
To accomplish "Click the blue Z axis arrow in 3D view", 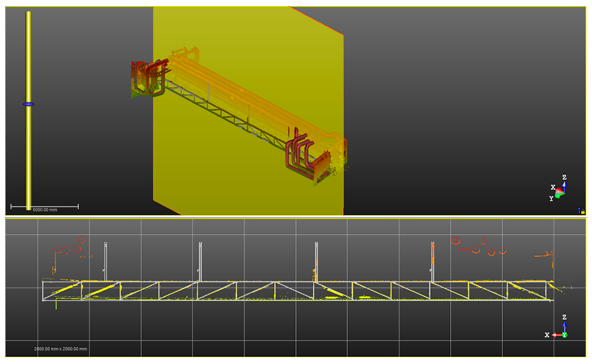I will [565, 186].
